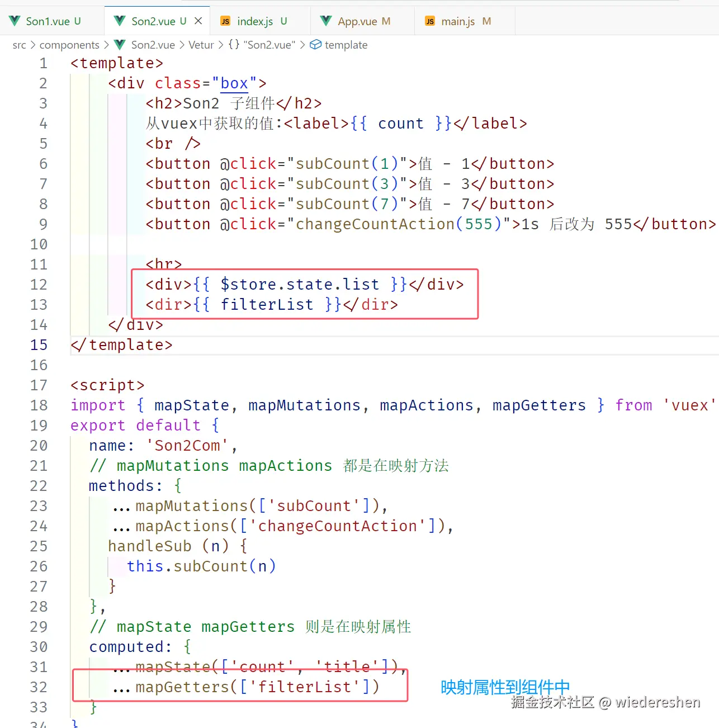The width and height of the screenshot is (719, 728).
Task: Click mapState in the import statement
Action: point(192,405)
